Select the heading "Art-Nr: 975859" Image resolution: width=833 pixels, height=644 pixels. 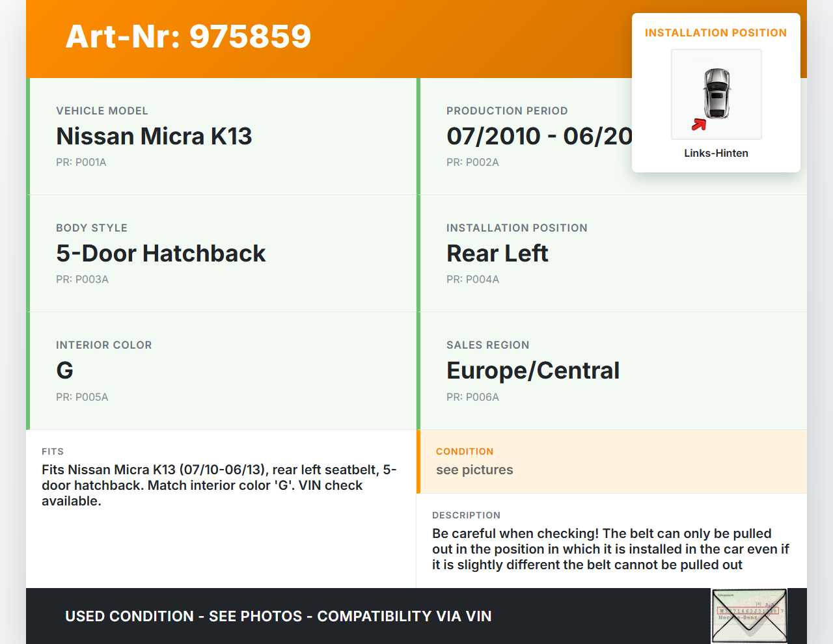pos(188,36)
